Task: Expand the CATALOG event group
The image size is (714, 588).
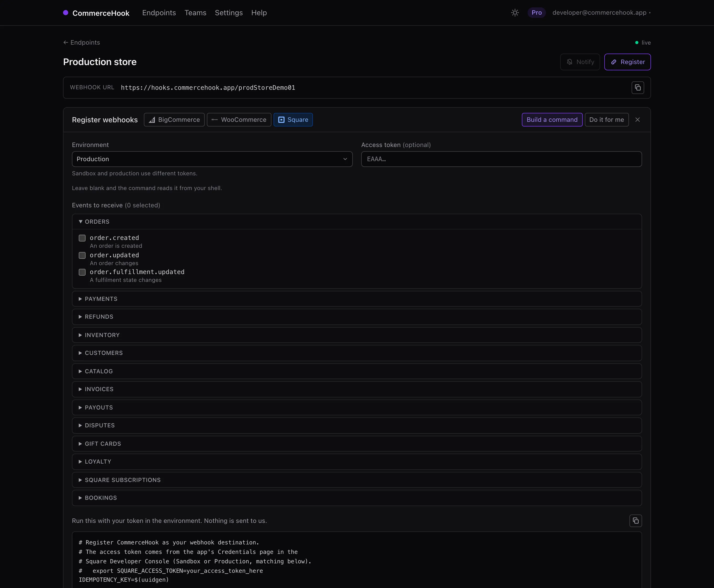Action: (x=357, y=371)
